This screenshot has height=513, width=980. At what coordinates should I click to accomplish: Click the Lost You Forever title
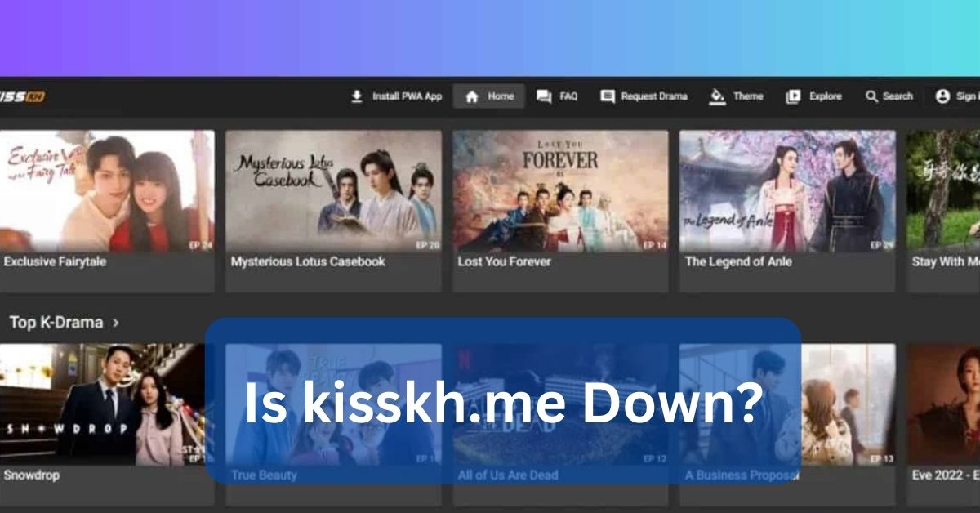click(504, 262)
